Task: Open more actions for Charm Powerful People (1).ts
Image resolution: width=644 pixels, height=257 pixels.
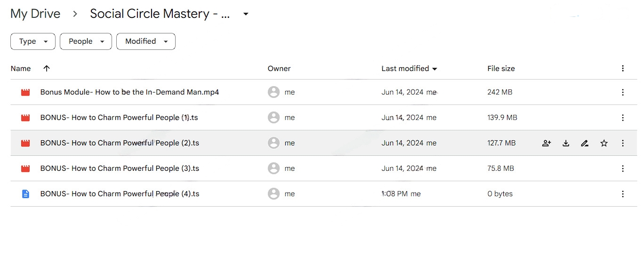Action: pos(623,118)
